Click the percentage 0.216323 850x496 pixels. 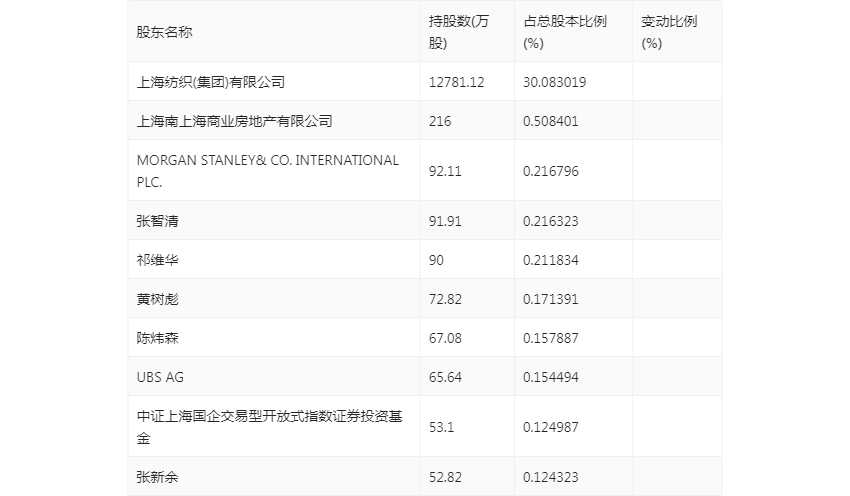coord(551,221)
